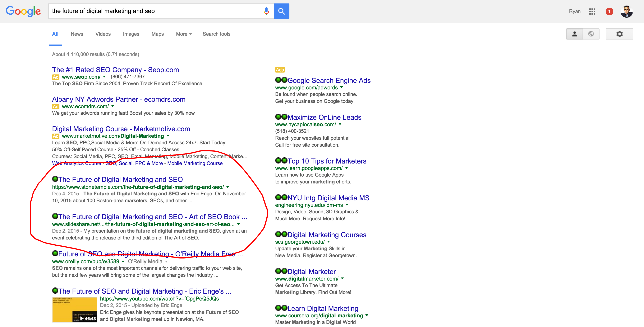Open The #1 Rated SEO Company - Seop.com

(116, 70)
